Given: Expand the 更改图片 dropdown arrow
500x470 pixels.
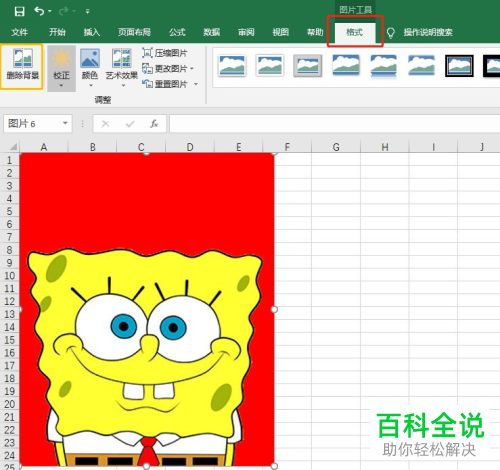Looking at the screenshot, I should [192, 69].
